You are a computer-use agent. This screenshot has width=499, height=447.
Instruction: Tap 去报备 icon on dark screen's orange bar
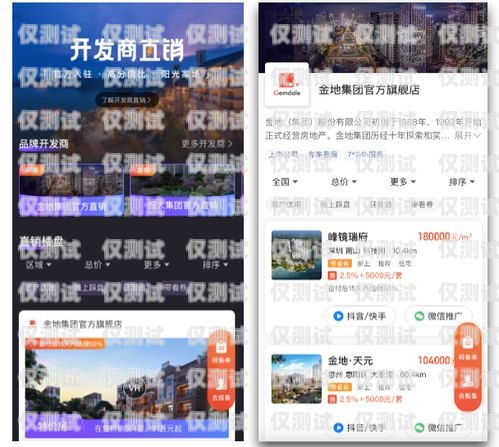point(221,390)
